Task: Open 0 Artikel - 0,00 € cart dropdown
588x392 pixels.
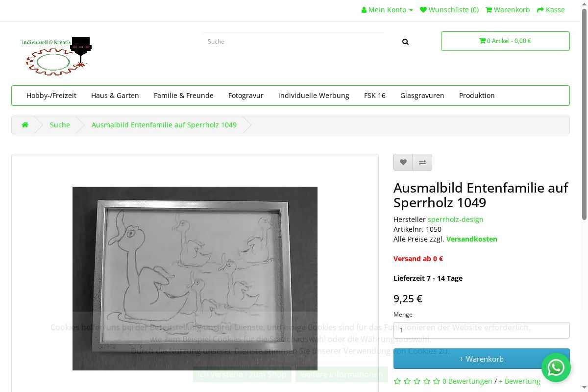Action: [x=505, y=41]
